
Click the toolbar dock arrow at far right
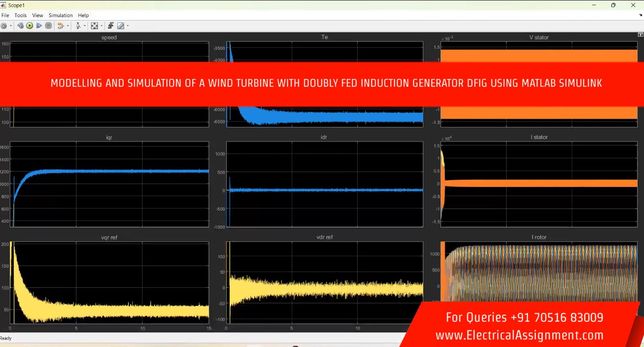coord(640,15)
